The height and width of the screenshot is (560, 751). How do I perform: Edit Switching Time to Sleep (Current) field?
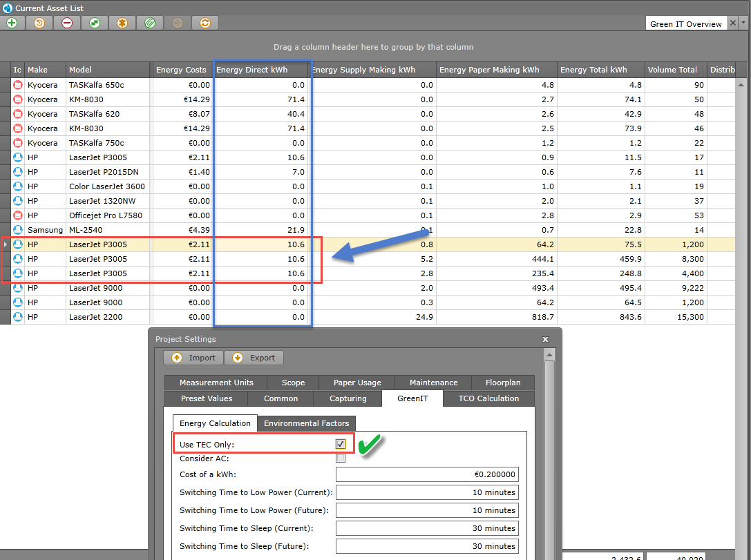[x=427, y=528]
